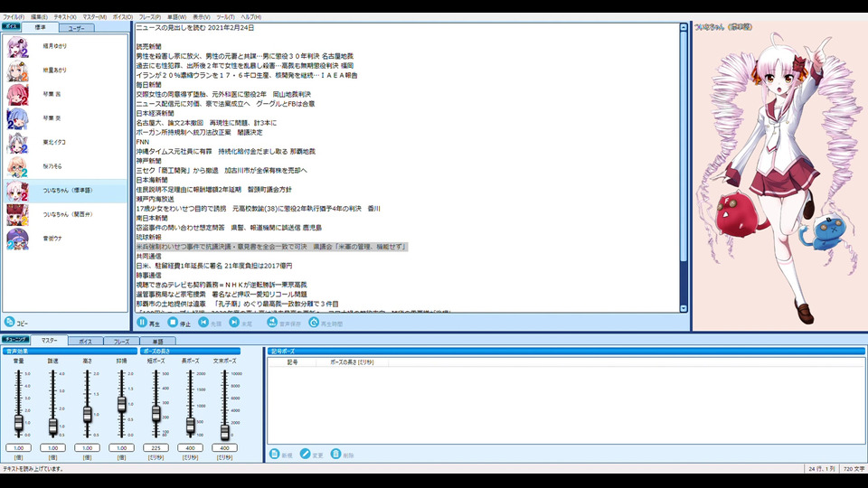Choose the 琴葉 葵 voice avatar
The width and height of the screenshot is (868, 488).
pyautogui.click(x=17, y=118)
